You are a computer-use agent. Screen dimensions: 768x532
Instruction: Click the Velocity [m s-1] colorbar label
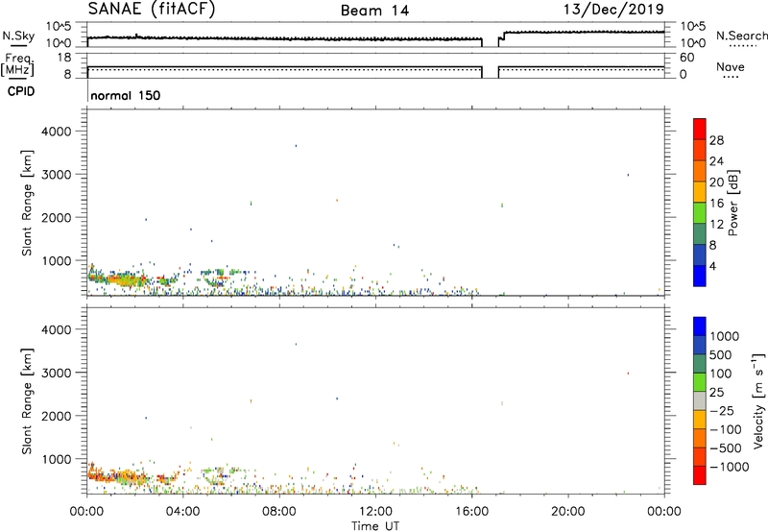pos(758,400)
